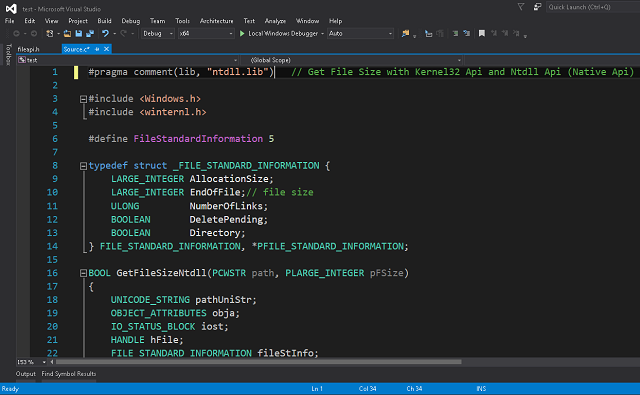The width and height of the screenshot is (640, 395).
Task: Click the "ntdll.lib" string on line 1
Action: pyautogui.click(x=237, y=72)
